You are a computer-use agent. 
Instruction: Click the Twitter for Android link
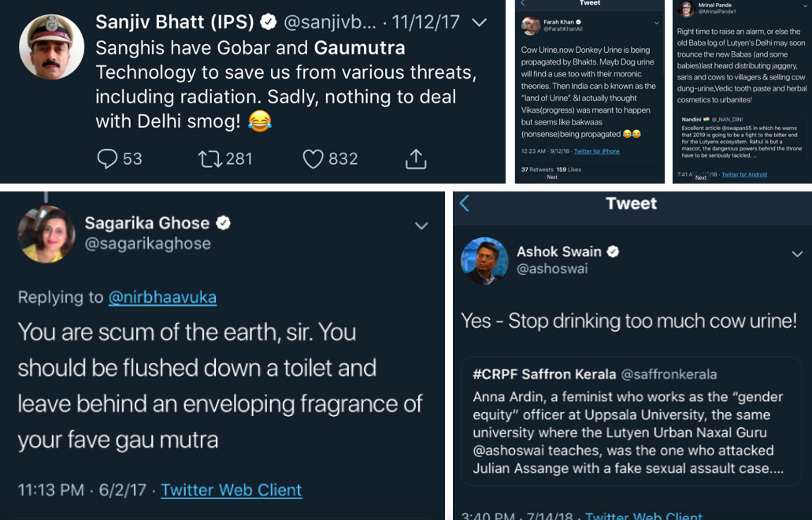tap(744, 174)
